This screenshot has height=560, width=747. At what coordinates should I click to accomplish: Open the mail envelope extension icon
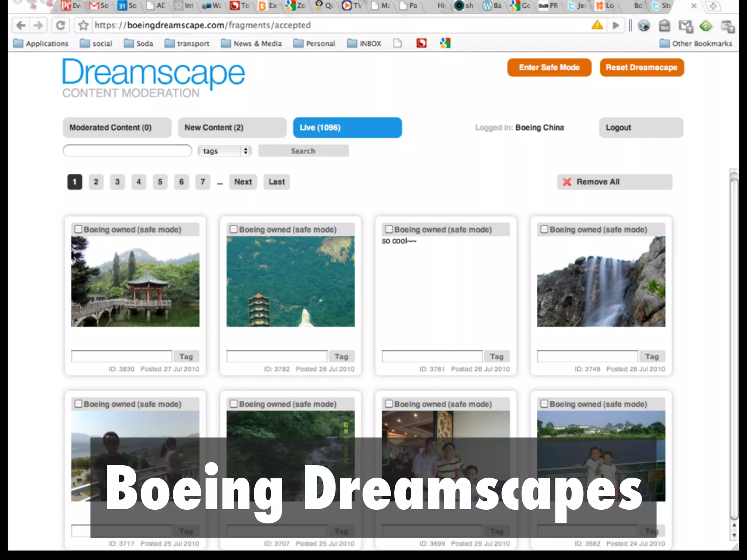pyautogui.click(x=685, y=26)
